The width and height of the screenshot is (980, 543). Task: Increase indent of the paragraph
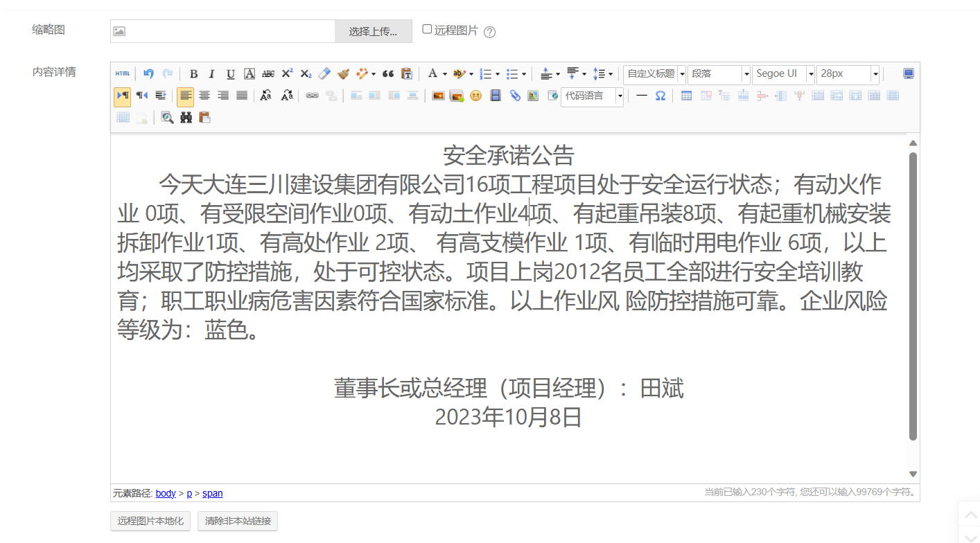[x=160, y=96]
